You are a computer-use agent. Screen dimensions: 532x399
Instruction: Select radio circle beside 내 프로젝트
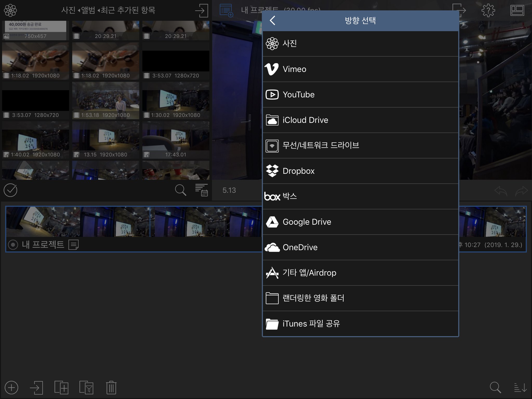pyautogui.click(x=13, y=245)
